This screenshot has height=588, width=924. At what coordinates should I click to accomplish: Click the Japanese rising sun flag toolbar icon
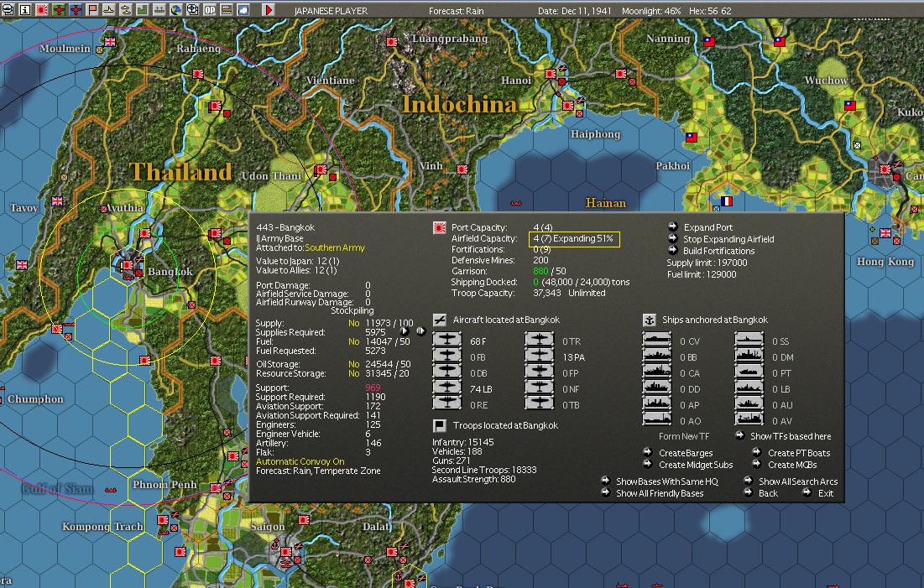pyautogui.click(x=42, y=9)
